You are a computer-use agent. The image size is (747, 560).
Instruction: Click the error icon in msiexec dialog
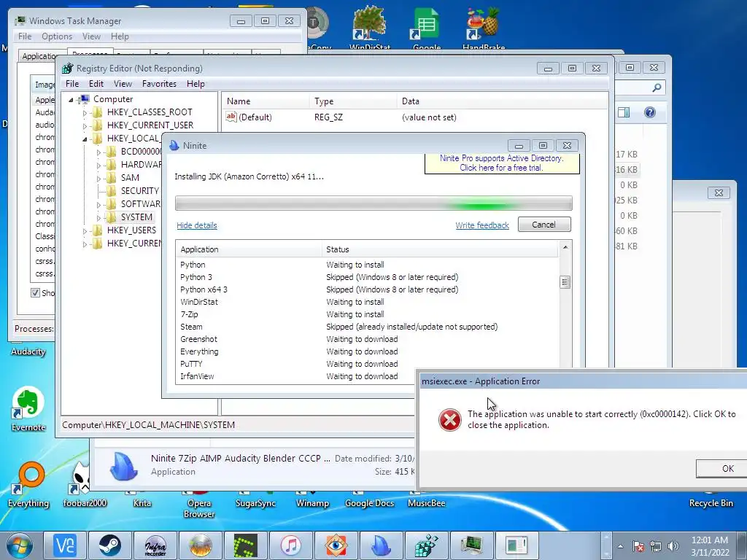pyautogui.click(x=449, y=420)
